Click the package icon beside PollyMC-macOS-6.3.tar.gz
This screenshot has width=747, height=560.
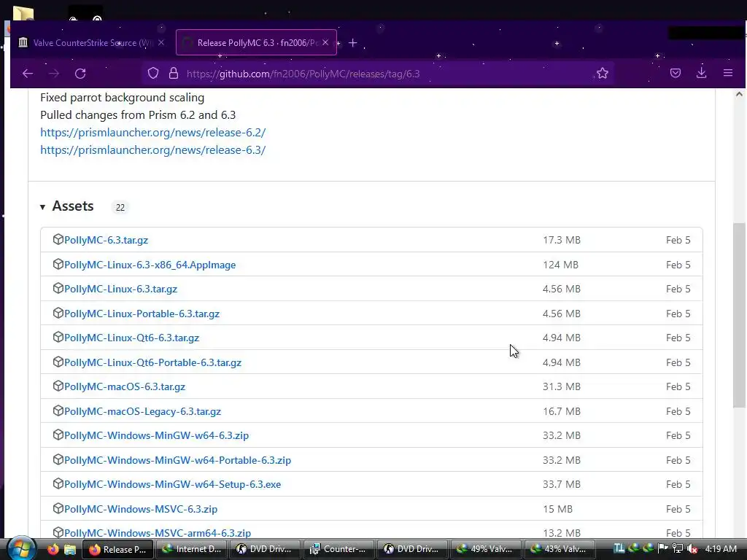58,386
